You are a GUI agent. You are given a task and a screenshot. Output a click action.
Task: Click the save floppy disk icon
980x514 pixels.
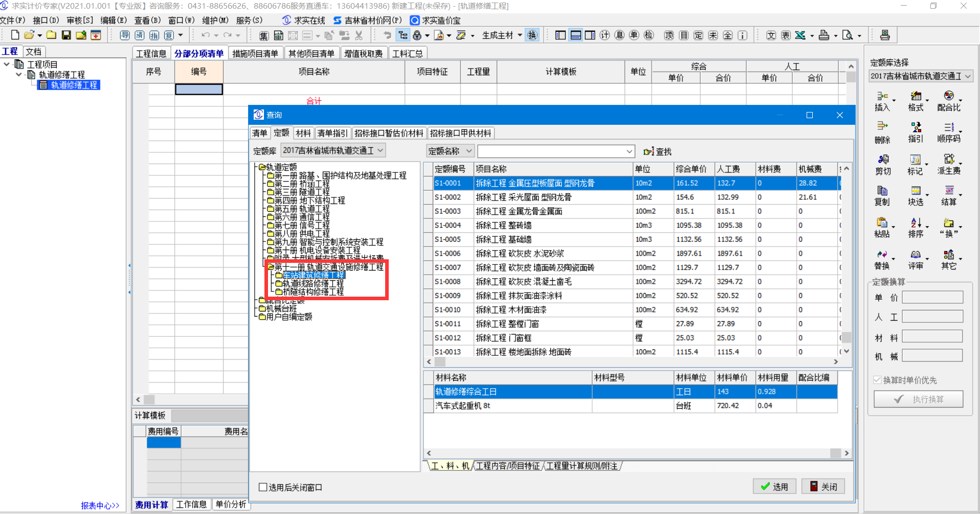pos(66,35)
